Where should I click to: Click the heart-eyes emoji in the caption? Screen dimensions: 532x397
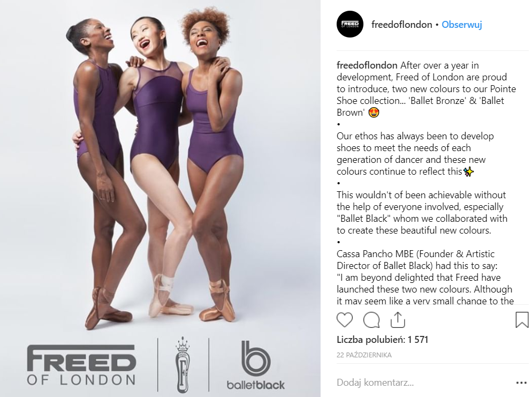point(374,113)
